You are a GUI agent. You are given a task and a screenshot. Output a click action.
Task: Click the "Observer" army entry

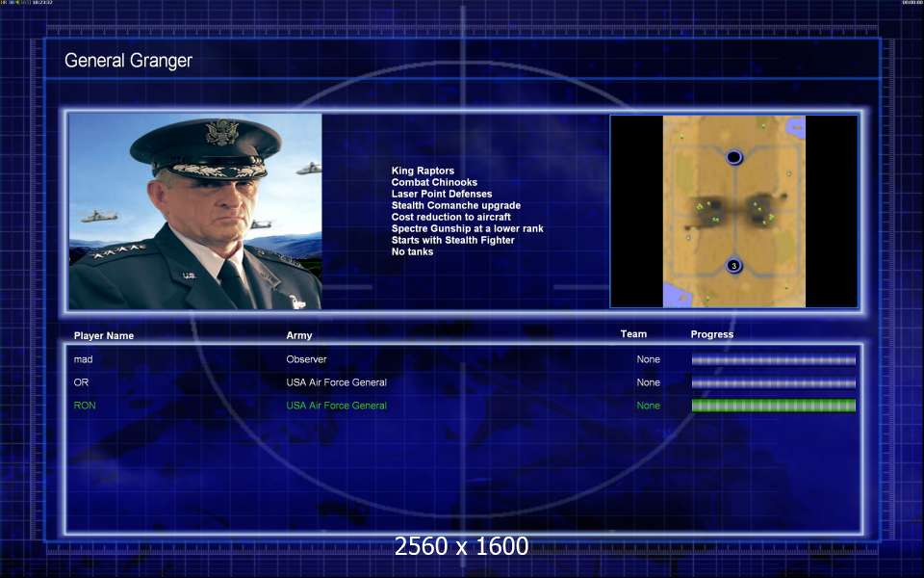click(306, 359)
